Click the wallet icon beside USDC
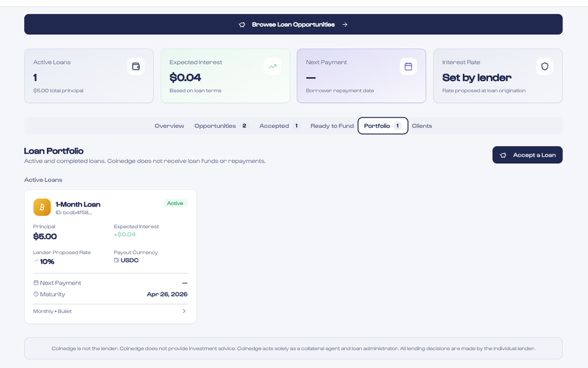The height and width of the screenshot is (368, 588). (116, 260)
